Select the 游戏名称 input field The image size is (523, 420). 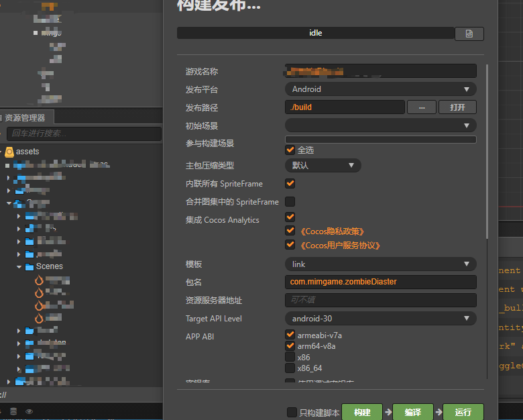coord(381,71)
